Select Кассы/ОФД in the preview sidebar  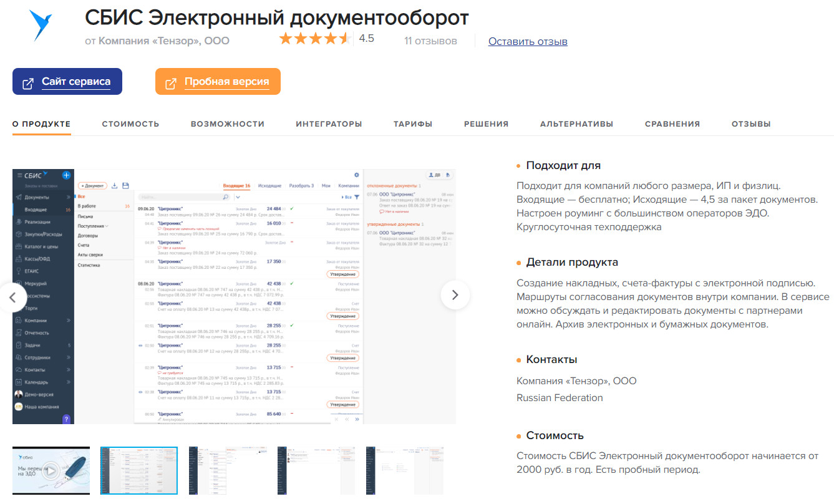click(39, 259)
